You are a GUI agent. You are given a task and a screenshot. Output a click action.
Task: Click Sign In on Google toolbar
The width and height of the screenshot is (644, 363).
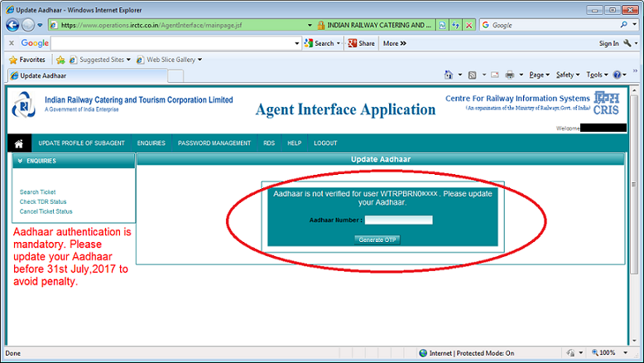click(608, 43)
